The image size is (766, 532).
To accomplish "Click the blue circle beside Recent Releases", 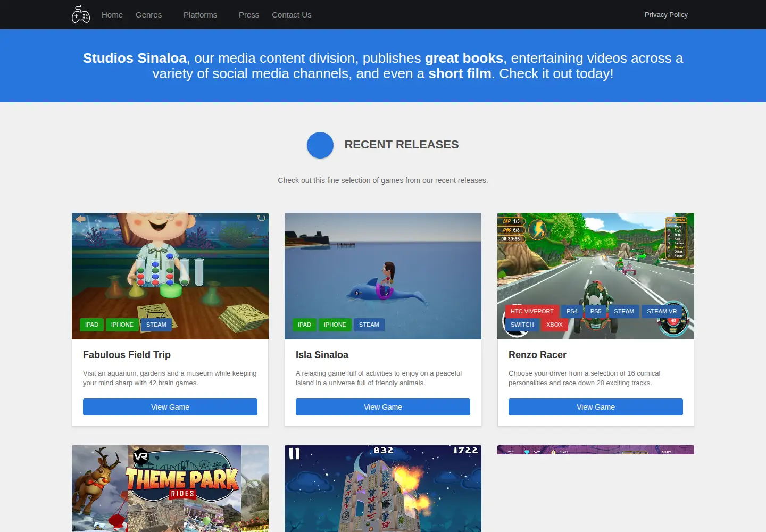I will tap(320, 145).
